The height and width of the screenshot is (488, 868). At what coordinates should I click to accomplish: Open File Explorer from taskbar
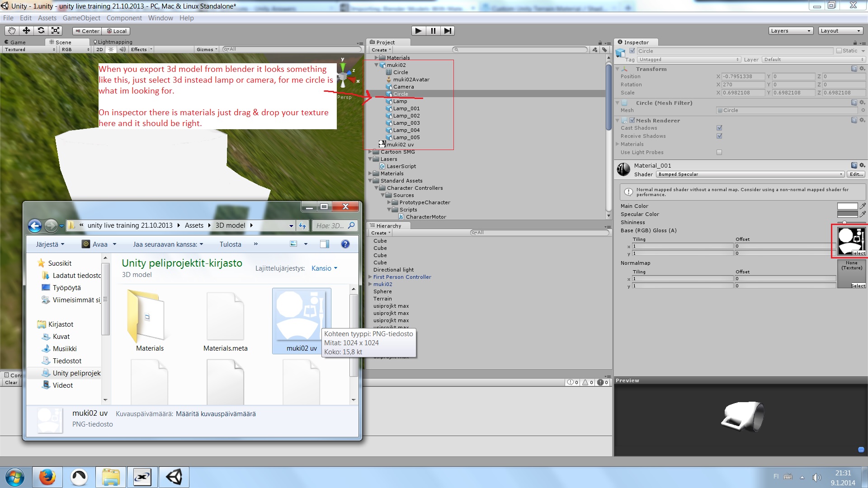click(x=110, y=477)
